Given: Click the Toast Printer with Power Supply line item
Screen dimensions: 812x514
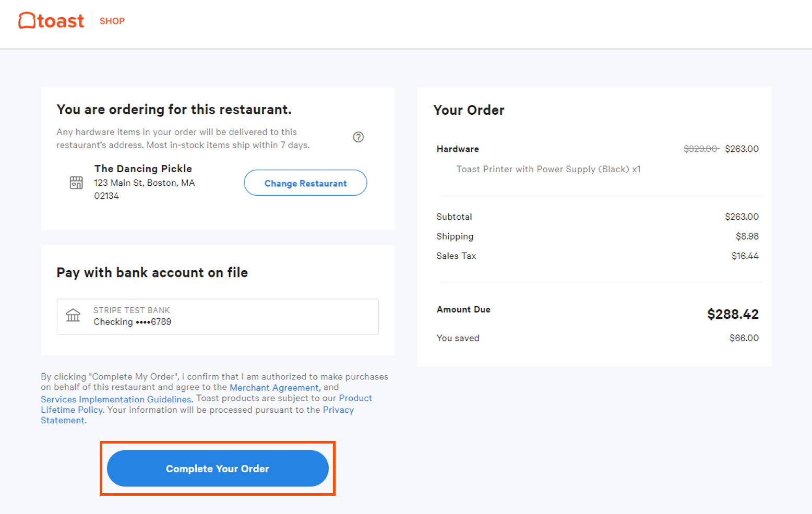Looking at the screenshot, I should pos(547,169).
